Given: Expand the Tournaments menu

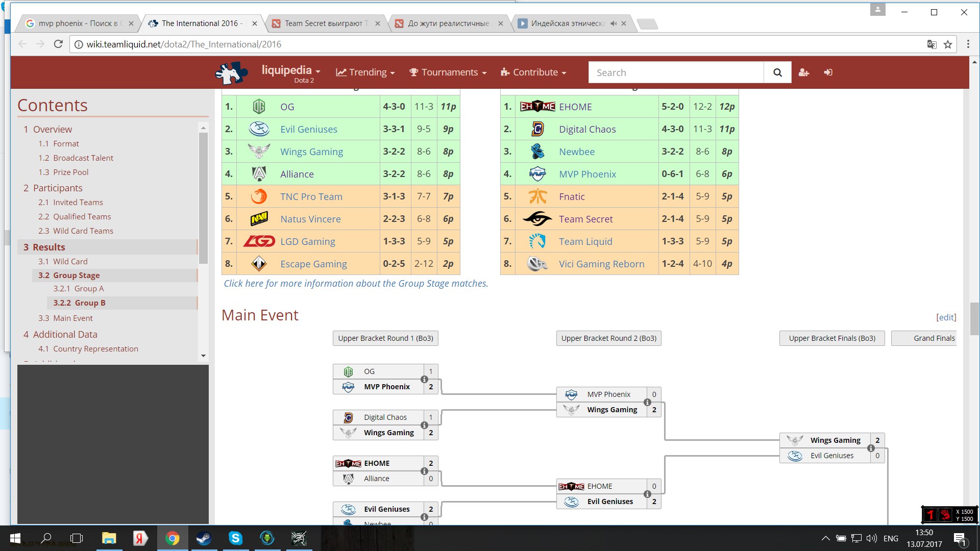Looking at the screenshot, I should (x=448, y=72).
